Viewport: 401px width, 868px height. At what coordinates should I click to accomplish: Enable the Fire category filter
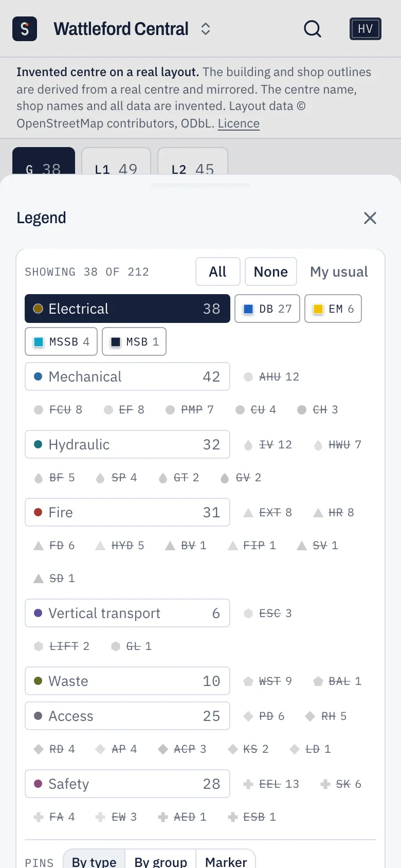[x=127, y=512]
